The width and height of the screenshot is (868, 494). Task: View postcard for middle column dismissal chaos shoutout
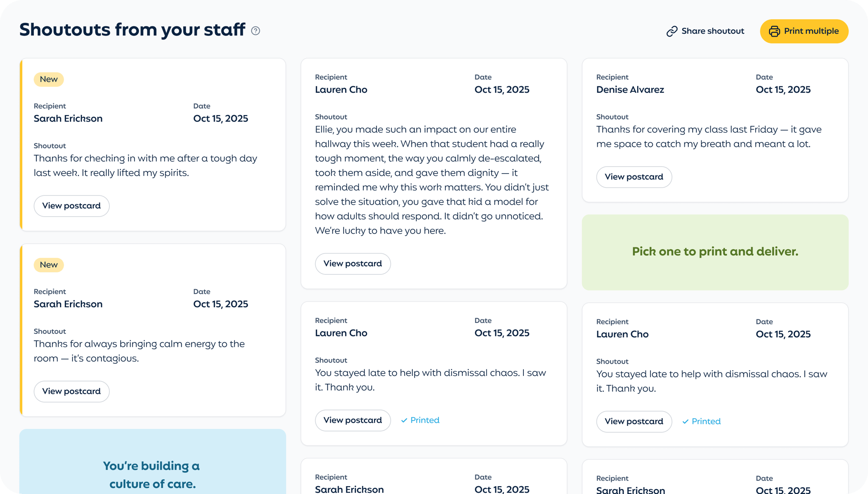pyautogui.click(x=352, y=420)
